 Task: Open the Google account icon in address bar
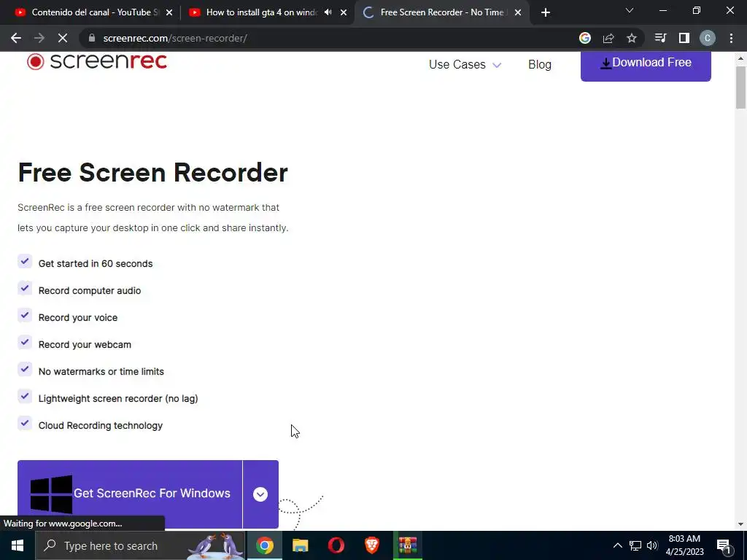click(584, 38)
